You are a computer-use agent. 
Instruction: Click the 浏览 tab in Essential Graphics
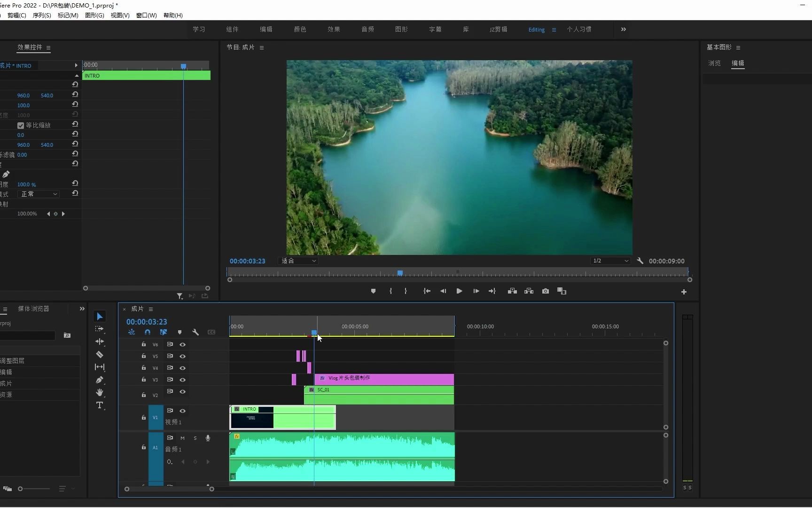(x=714, y=63)
